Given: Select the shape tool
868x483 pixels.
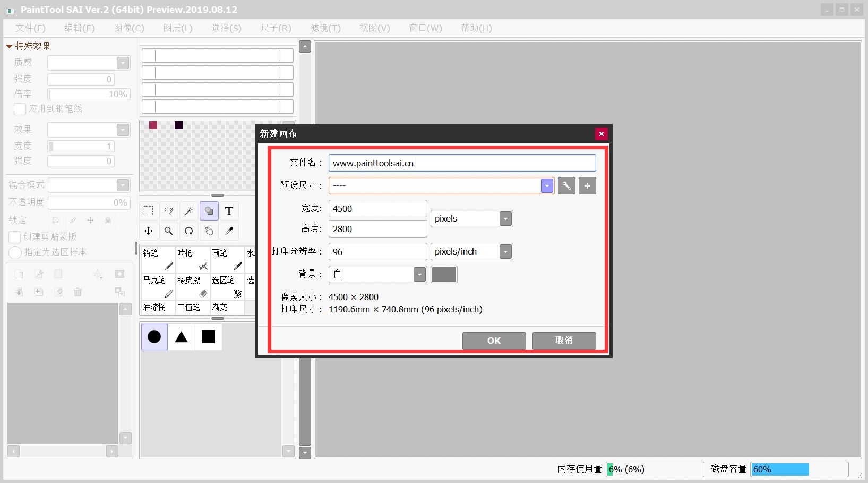Looking at the screenshot, I should click(x=209, y=211).
